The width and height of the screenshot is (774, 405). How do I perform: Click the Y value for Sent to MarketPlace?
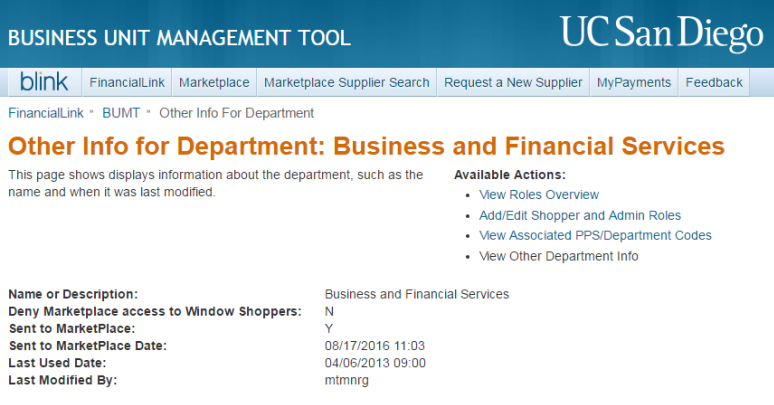(x=329, y=328)
